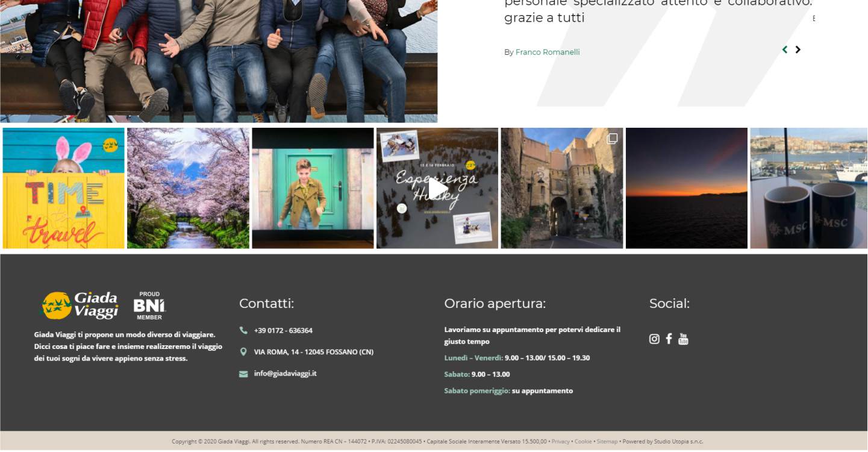Click the 'Copyright © 2020 Giada Viaggi' text
Screen dimensions: 868x452
[x=210, y=442]
